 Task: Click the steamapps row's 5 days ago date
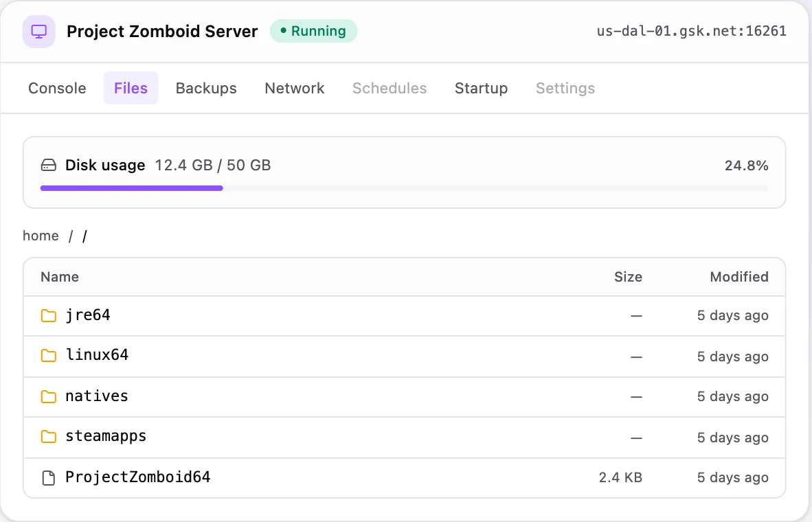[x=733, y=438]
